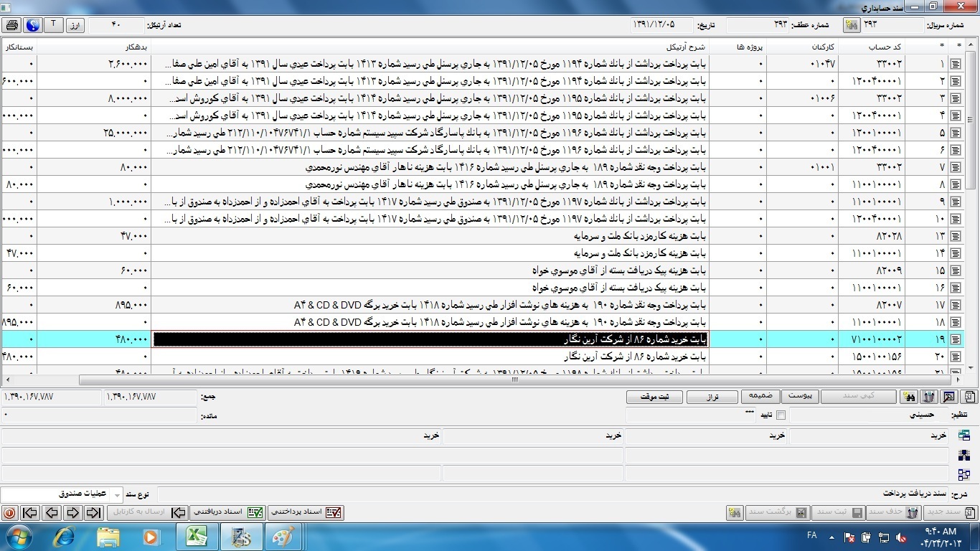
Task: Click first detail-panel icon beside خرید row
Action: (964, 435)
